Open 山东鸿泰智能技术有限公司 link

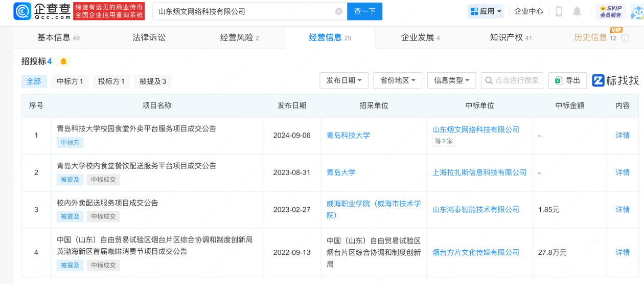coord(476,209)
